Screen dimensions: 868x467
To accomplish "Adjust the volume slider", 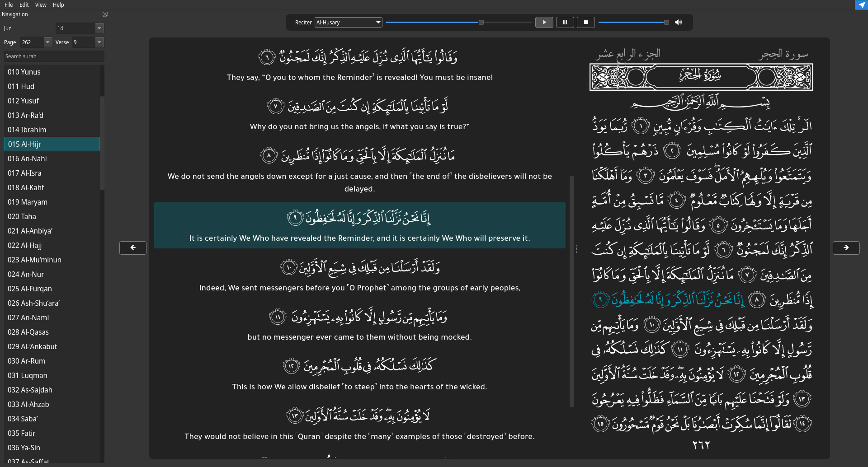I will coord(633,22).
